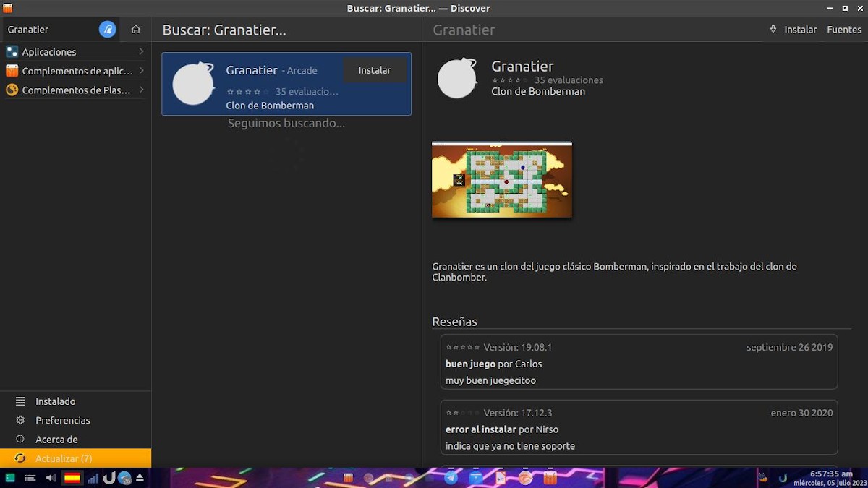
Task: Click 'Versión: 19.08.1' review text
Action: pos(518,347)
